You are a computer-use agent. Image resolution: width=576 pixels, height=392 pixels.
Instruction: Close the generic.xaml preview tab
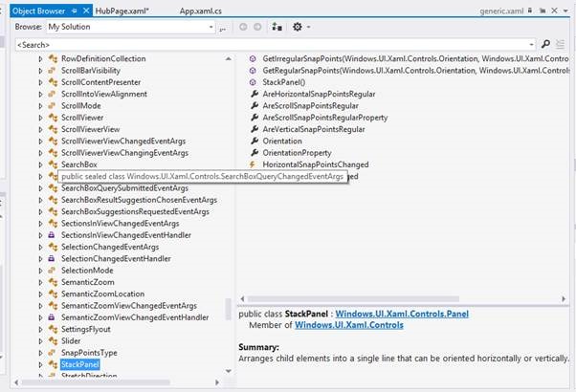[554, 11]
